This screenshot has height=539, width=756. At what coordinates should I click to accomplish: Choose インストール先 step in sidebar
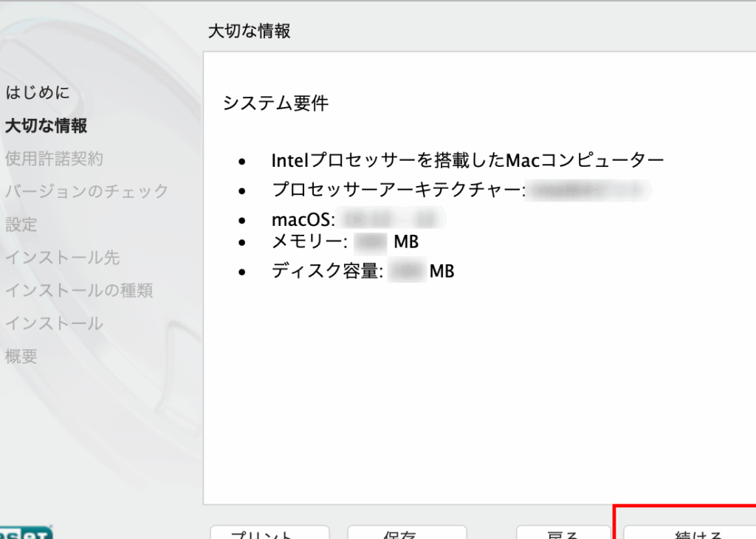coord(62,258)
